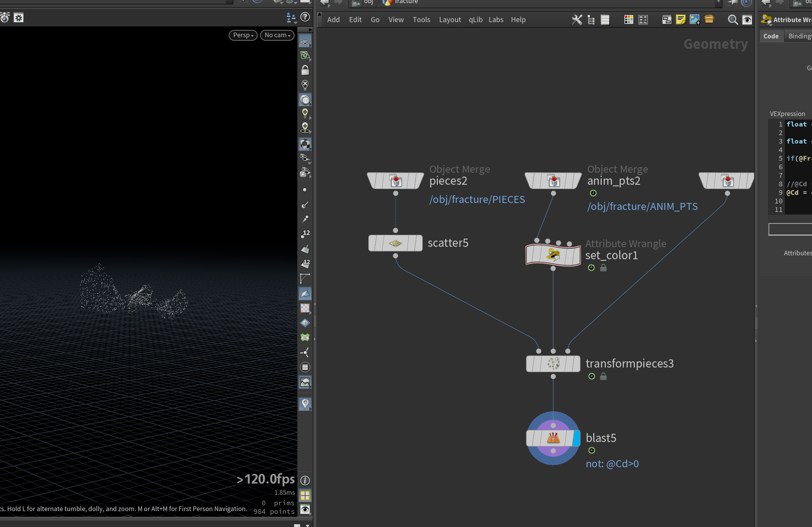Toggle the blast5 blue display flag
Image resolution: width=812 pixels, height=527 pixels.
point(576,438)
